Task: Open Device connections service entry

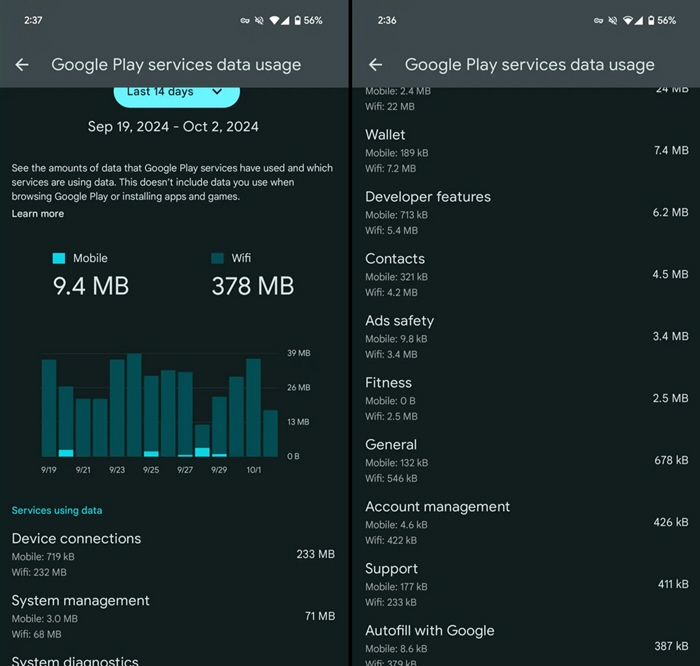Action: pos(173,554)
